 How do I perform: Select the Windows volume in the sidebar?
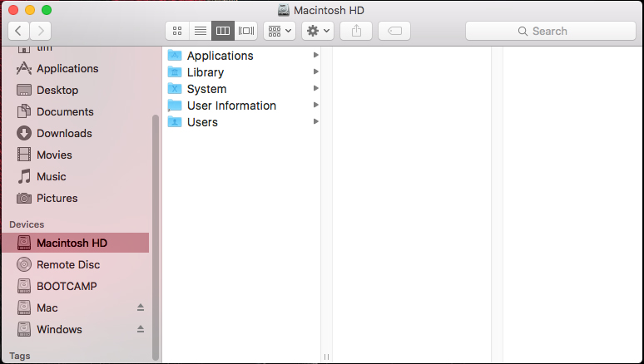click(75, 329)
